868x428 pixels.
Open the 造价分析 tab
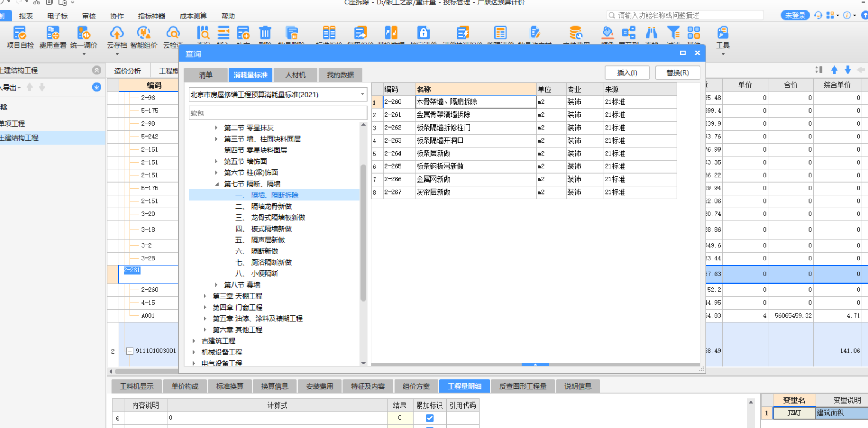tap(127, 71)
